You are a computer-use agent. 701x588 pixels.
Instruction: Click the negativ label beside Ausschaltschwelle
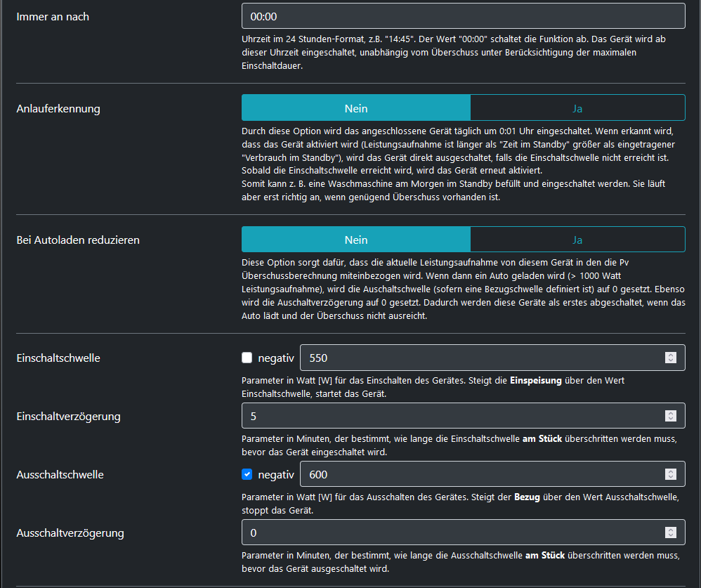276,475
